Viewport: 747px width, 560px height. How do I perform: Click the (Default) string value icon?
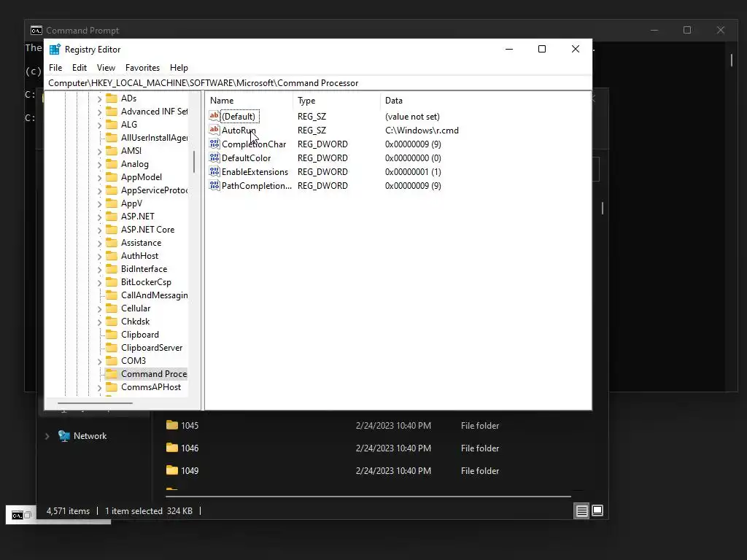[x=214, y=116]
